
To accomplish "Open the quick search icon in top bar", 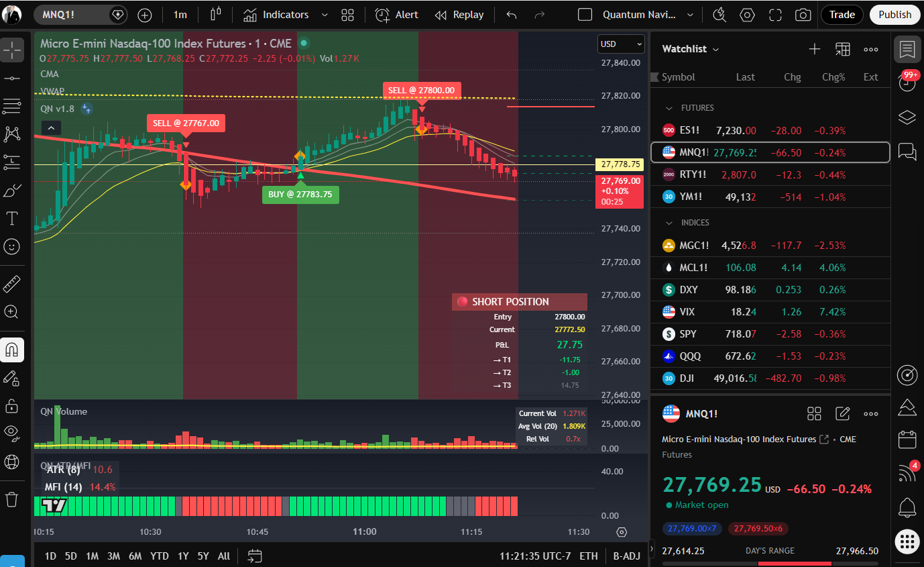I will pos(720,15).
